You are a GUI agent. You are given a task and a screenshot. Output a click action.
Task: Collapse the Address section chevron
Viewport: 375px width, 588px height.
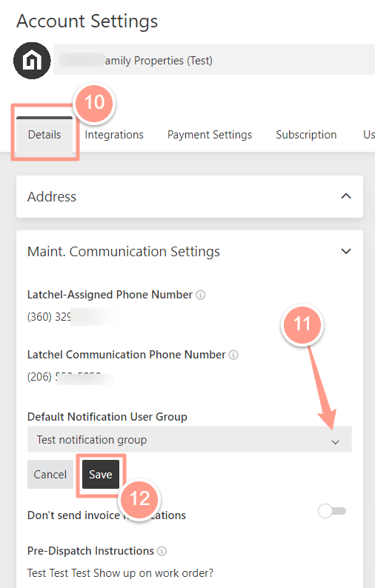tap(346, 196)
